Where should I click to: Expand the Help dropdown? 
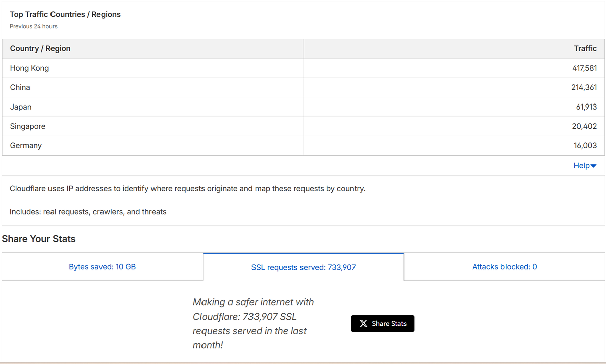[585, 166]
